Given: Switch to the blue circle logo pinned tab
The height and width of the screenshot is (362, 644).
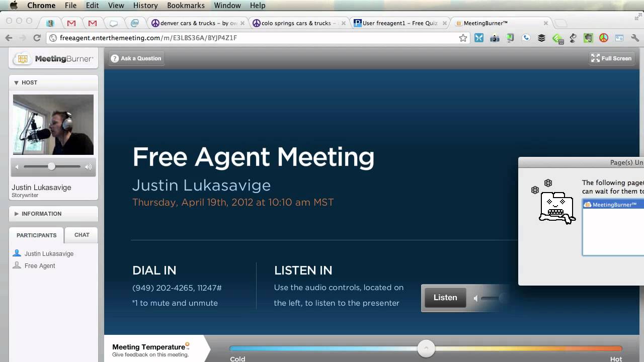Looking at the screenshot, I should click(x=135, y=23).
